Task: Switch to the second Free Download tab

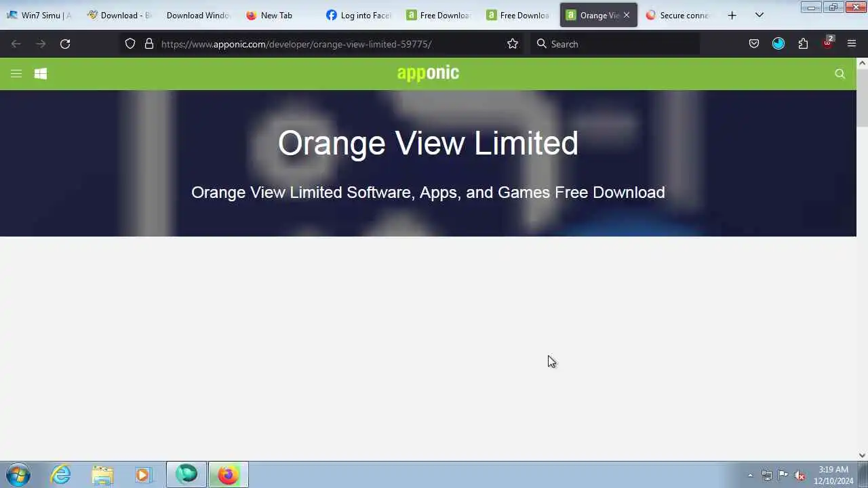Action: [x=518, y=15]
